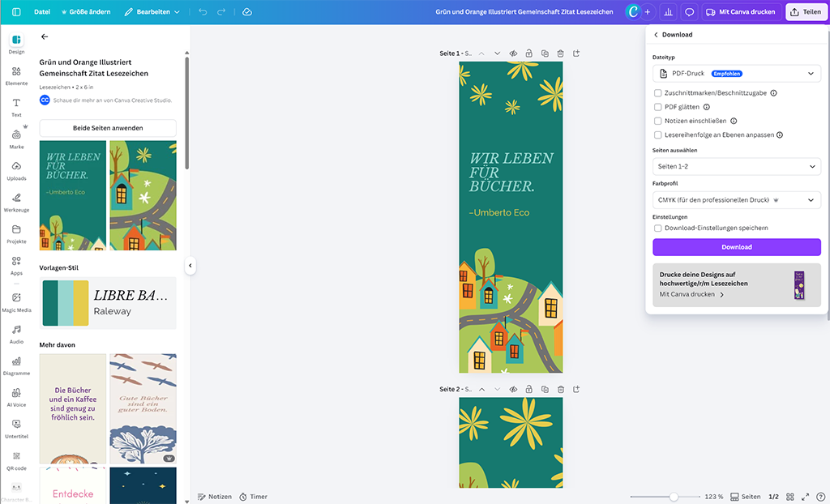Screen dimensions: 830x504
Task: Open AI Voice in sidebar
Action: [16, 398]
